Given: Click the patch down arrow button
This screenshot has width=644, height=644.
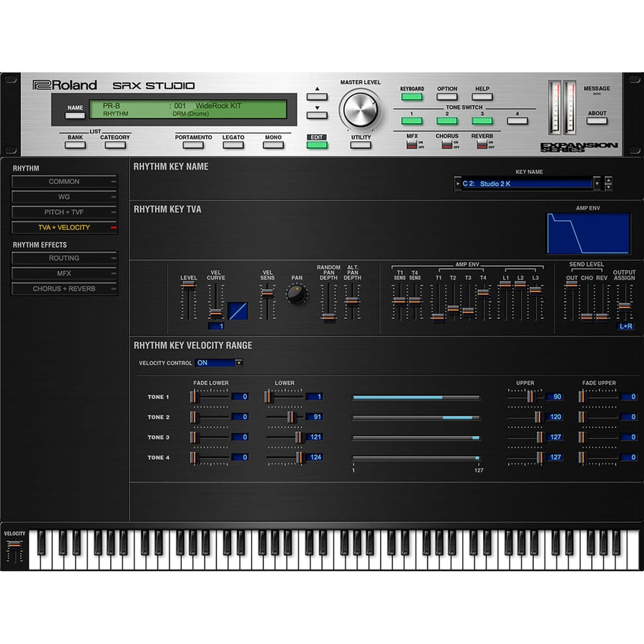Looking at the screenshot, I should coord(317,115).
